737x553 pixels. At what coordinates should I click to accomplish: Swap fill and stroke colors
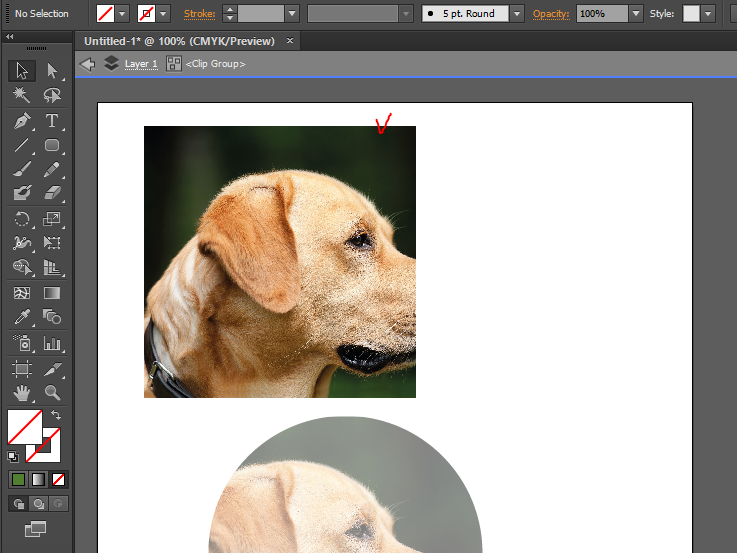(x=56, y=415)
